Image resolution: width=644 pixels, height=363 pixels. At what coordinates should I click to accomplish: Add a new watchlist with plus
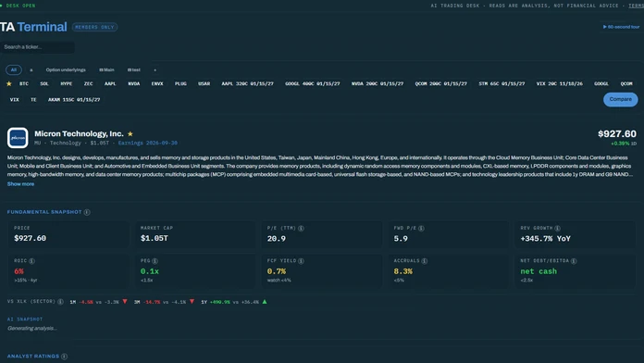[x=155, y=69]
